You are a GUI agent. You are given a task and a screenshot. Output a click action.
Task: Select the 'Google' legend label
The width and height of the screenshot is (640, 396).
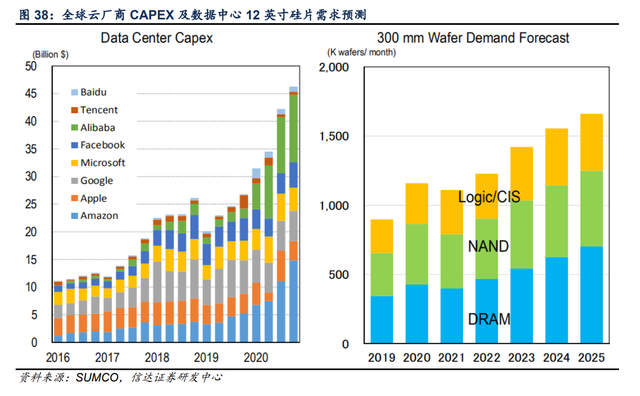[97, 181]
